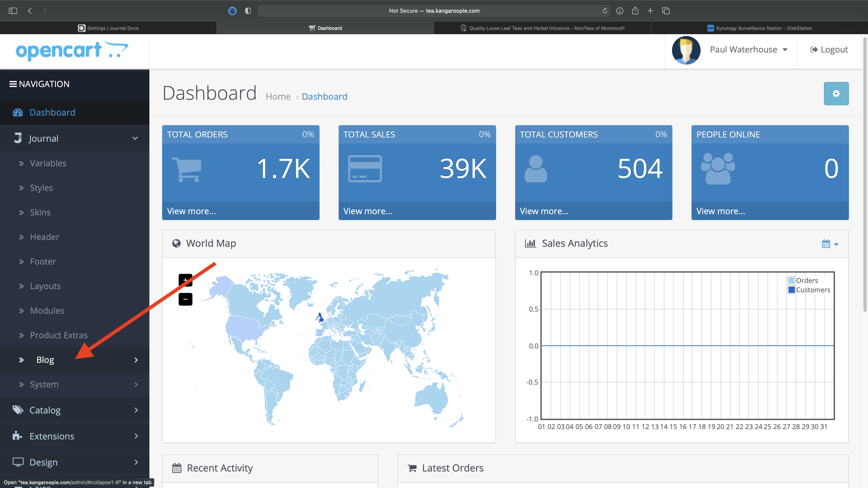Click the Safari share icon

635,11
